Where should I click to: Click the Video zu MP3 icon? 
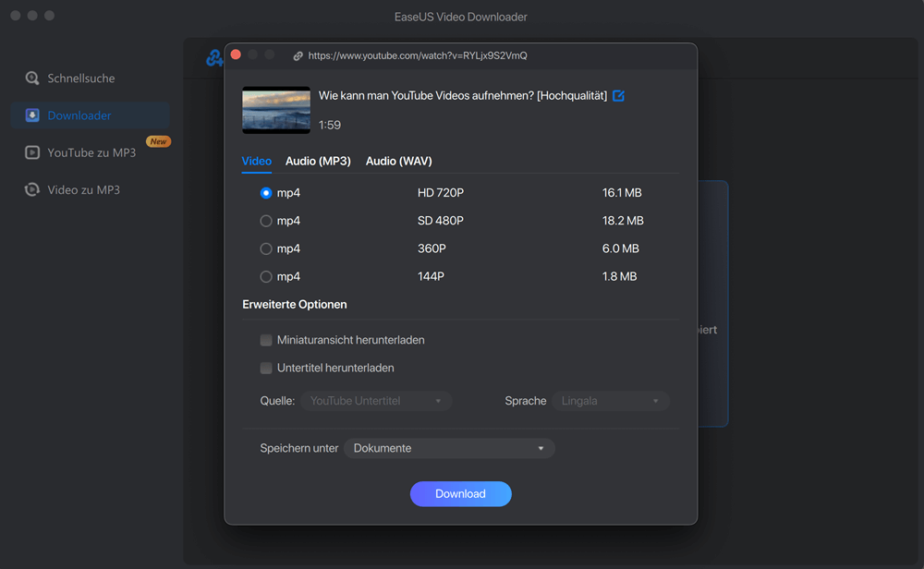point(32,189)
